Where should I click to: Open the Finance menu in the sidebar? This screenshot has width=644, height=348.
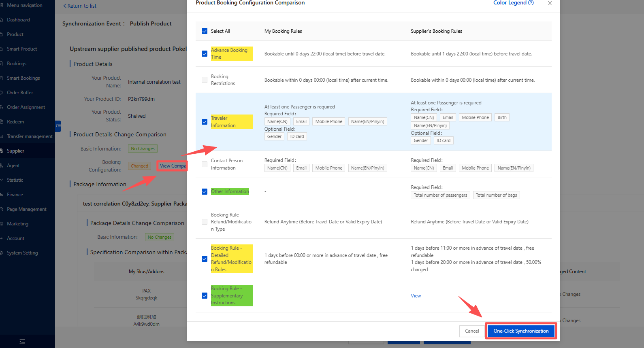click(x=15, y=195)
